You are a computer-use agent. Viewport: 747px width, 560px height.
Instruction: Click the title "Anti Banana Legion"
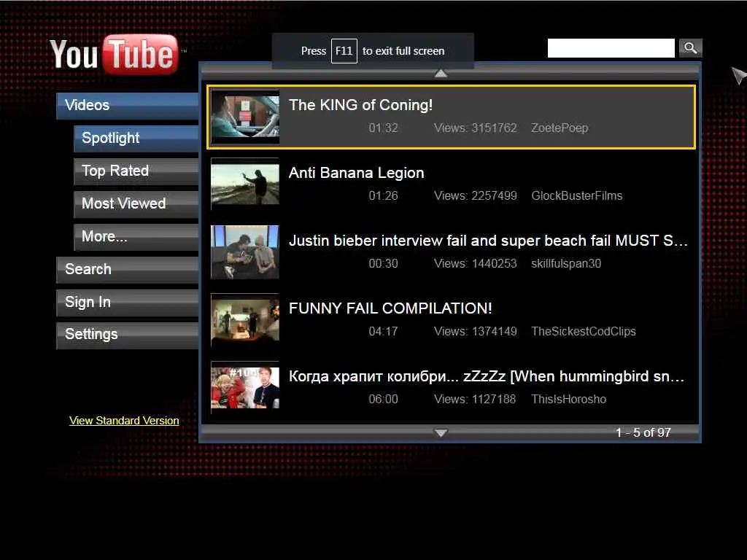(x=356, y=173)
